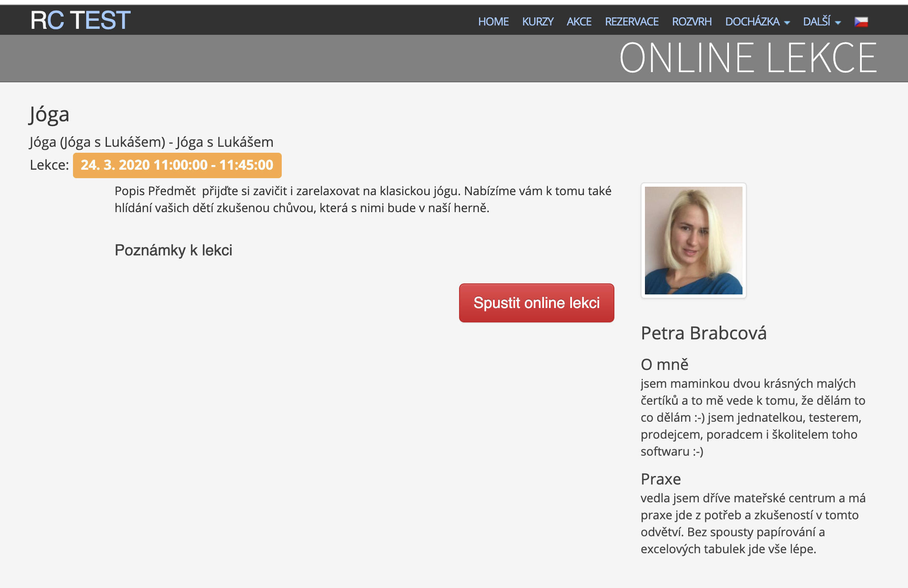Click the Poznámky k lekci heading
Image resolution: width=908 pixels, height=588 pixels.
pyautogui.click(x=173, y=250)
